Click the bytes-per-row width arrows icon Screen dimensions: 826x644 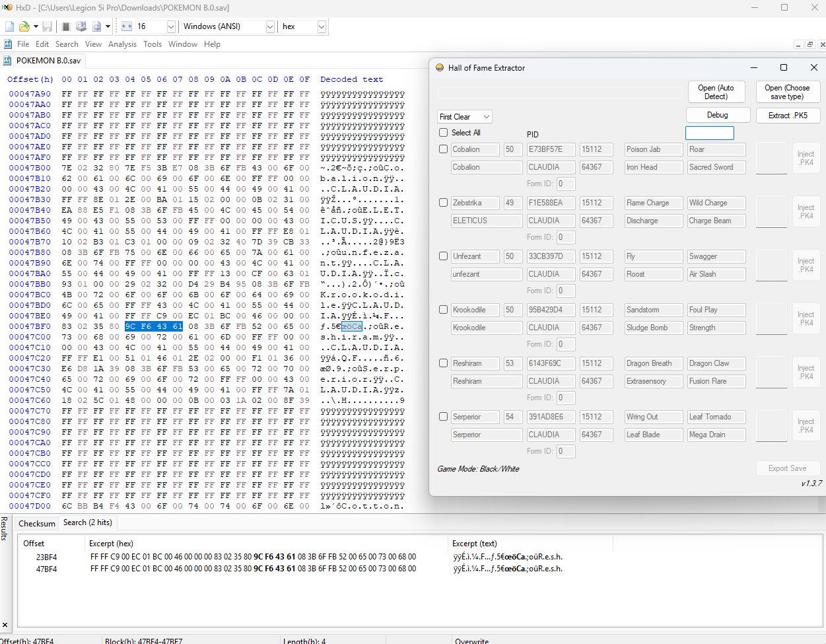pyautogui.click(x=127, y=26)
